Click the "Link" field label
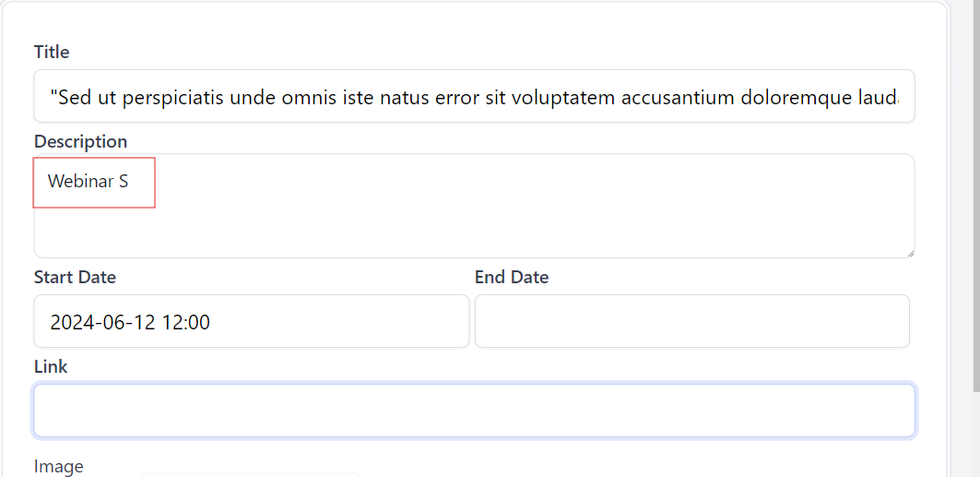 [x=51, y=366]
